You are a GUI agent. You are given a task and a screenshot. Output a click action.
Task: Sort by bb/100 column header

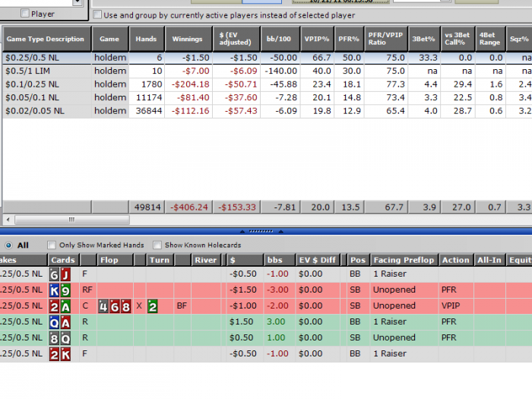[x=280, y=39]
